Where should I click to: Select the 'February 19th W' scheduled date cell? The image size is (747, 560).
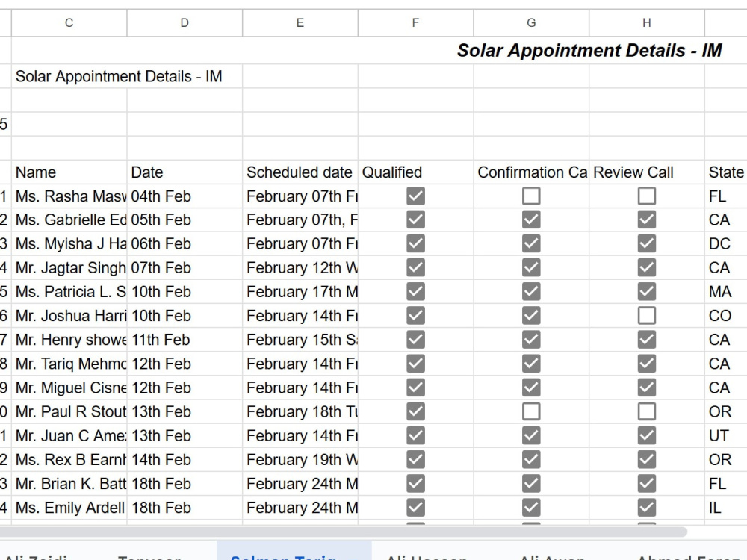pos(300,459)
